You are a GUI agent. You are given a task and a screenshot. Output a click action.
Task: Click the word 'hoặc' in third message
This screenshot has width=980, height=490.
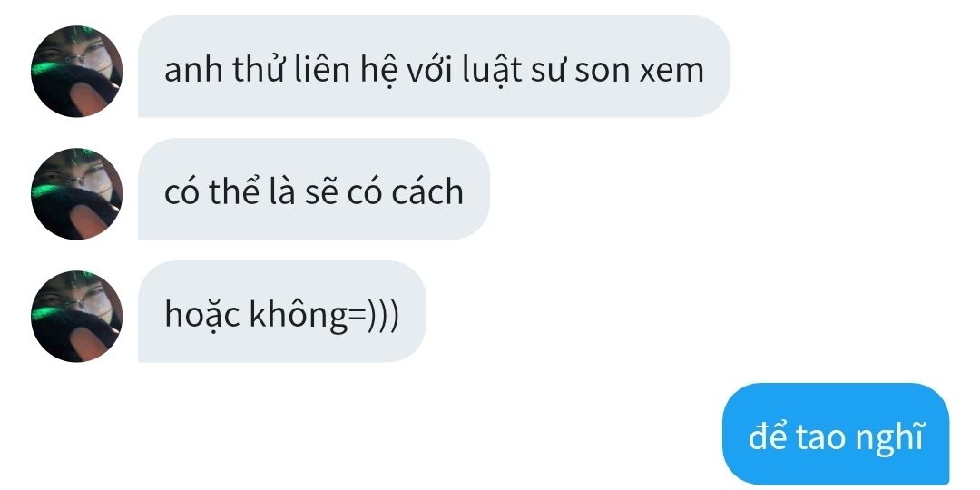tap(202, 314)
